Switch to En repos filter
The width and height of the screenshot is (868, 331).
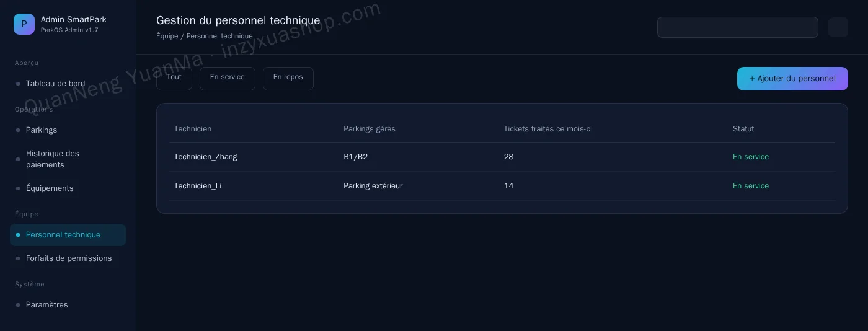[x=288, y=78]
